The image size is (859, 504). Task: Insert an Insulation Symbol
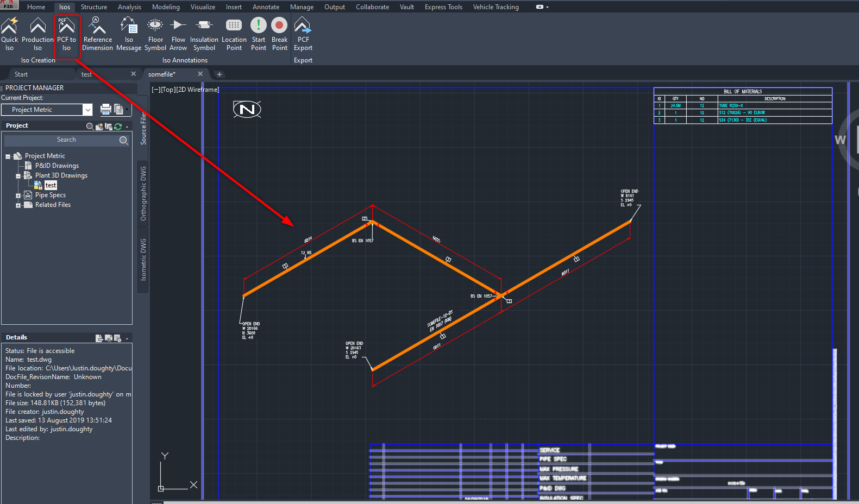point(204,34)
